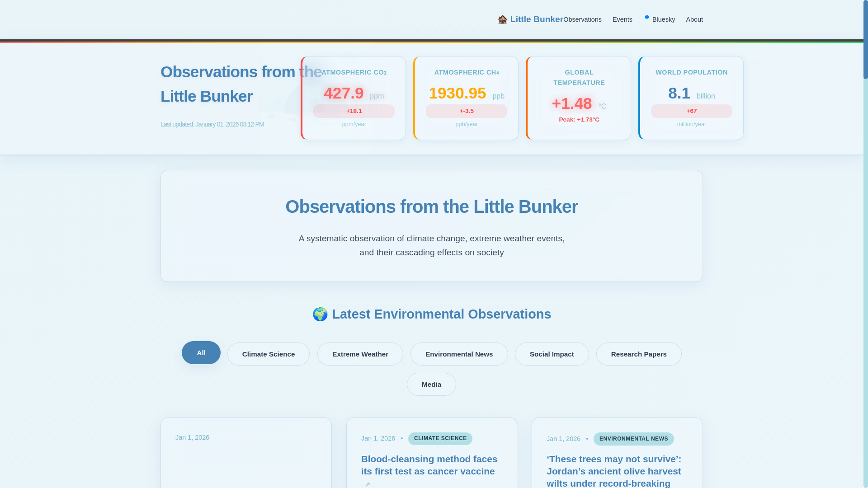This screenshot has height=488, width=868.
Task: Click the blue dot beside Bluesky
Action: point(647,17)
